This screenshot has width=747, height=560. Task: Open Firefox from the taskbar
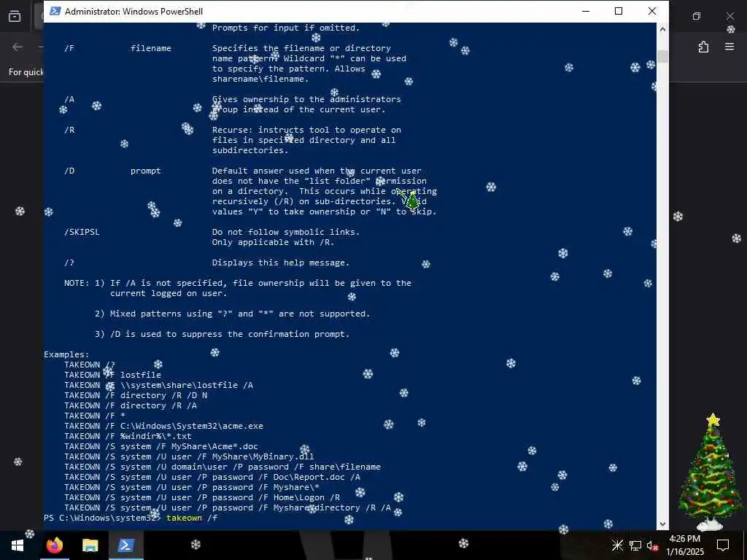pyautogui.click(x=55, y=545)
